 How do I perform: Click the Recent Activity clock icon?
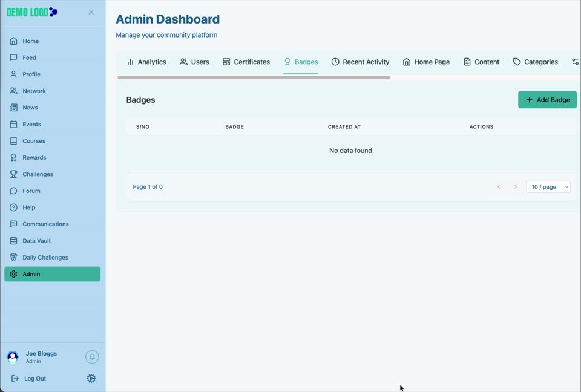point(335,62)
